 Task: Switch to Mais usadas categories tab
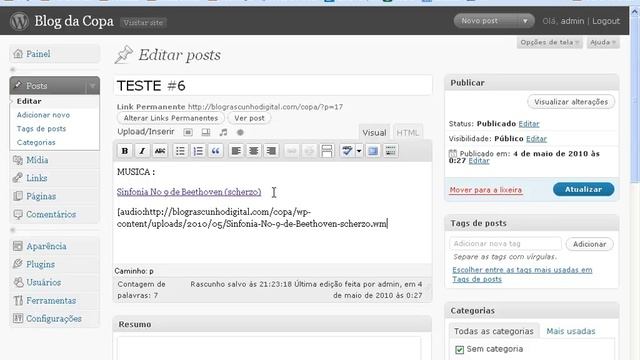pos(571,331)
